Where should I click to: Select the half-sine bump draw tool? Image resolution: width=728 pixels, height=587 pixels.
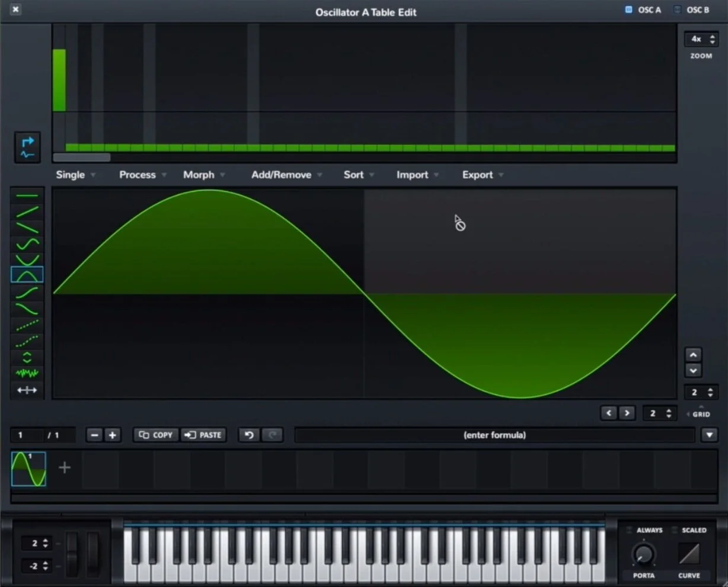[x=27, y=274]
